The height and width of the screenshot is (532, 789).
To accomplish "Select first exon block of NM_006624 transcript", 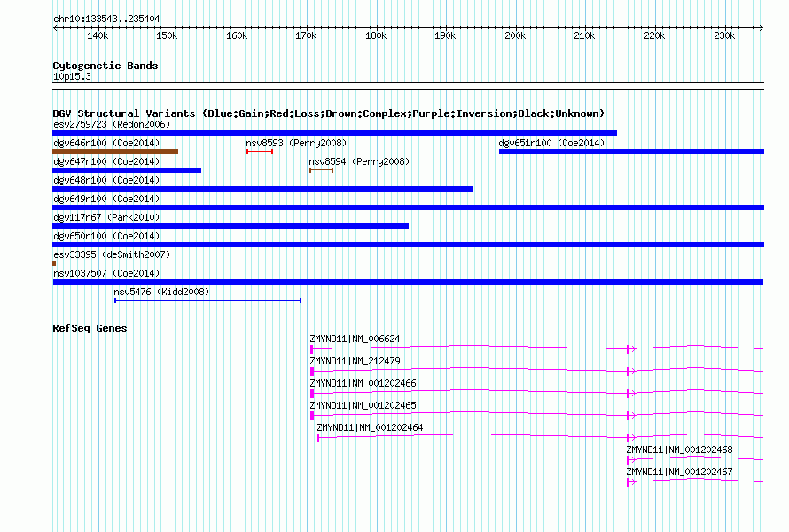I will (312, 349).
